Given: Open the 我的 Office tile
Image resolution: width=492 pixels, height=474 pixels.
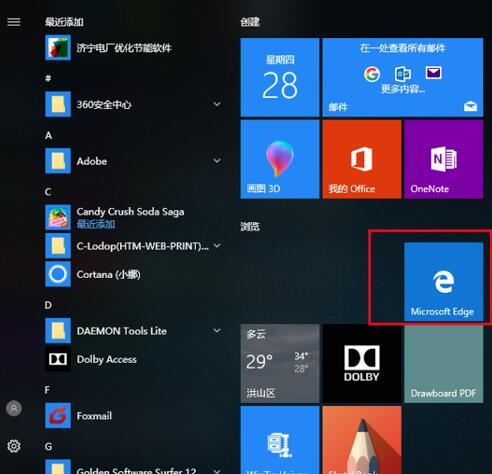Looking at the screenshot, I should click(x=362, y=159).
